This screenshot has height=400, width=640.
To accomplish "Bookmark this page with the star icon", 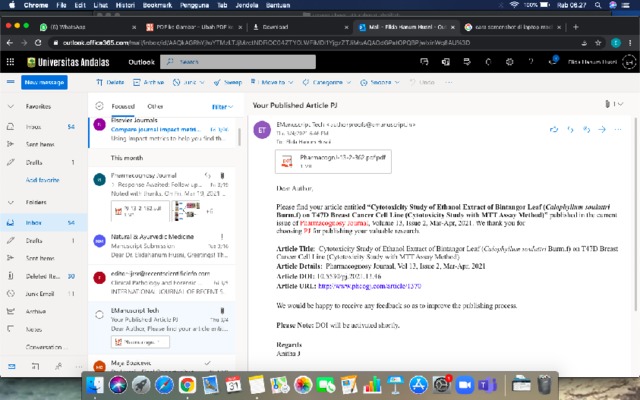I will [x=598, y=43].
